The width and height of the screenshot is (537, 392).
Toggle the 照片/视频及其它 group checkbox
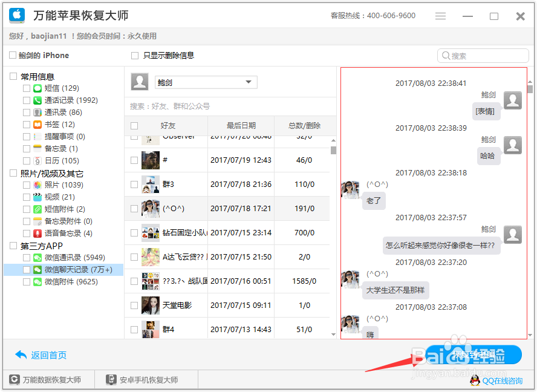(13, 173)
